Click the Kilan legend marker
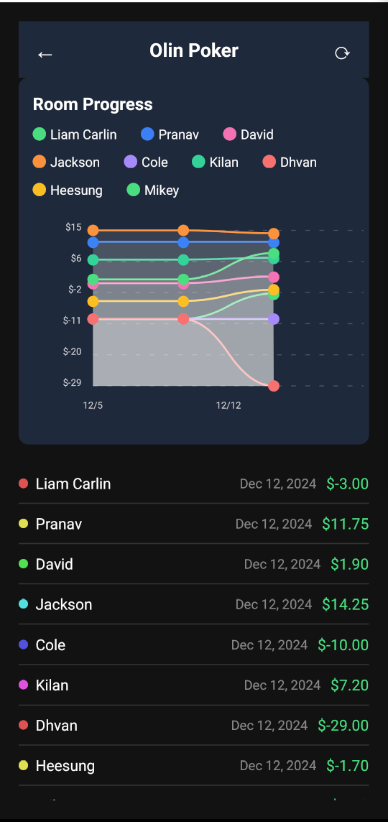 click(199, 162)
